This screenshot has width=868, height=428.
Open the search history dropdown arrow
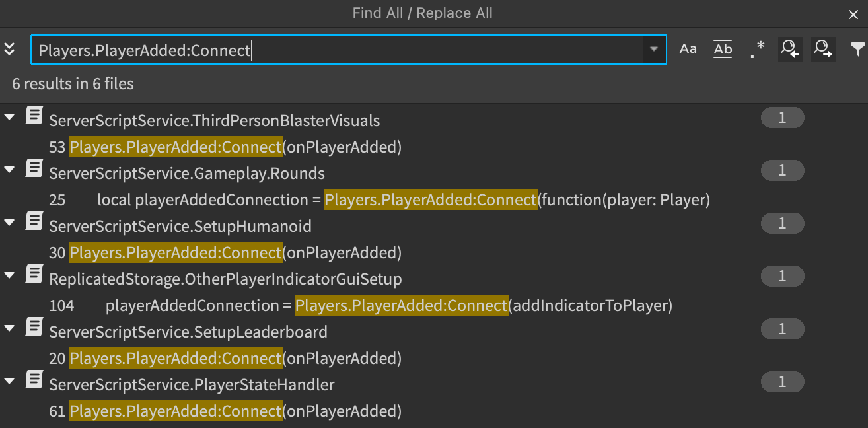654,50
